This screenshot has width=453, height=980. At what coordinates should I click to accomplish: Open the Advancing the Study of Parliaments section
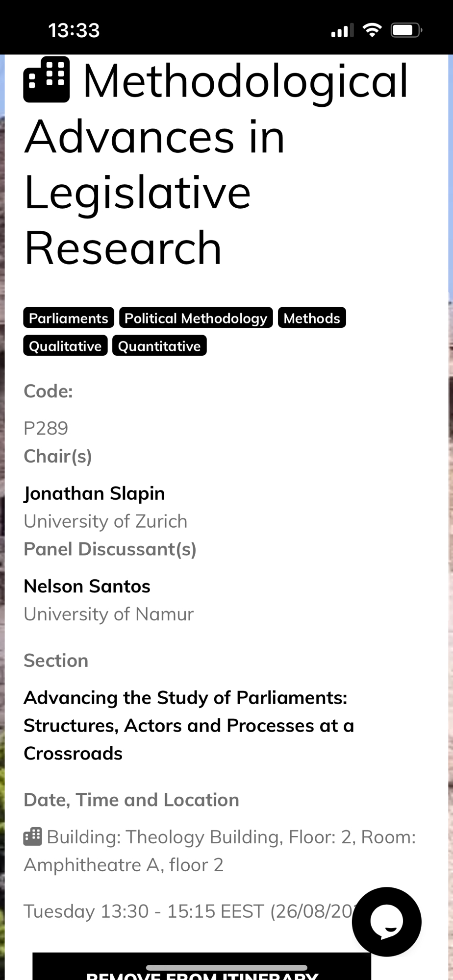coord(188,725)
